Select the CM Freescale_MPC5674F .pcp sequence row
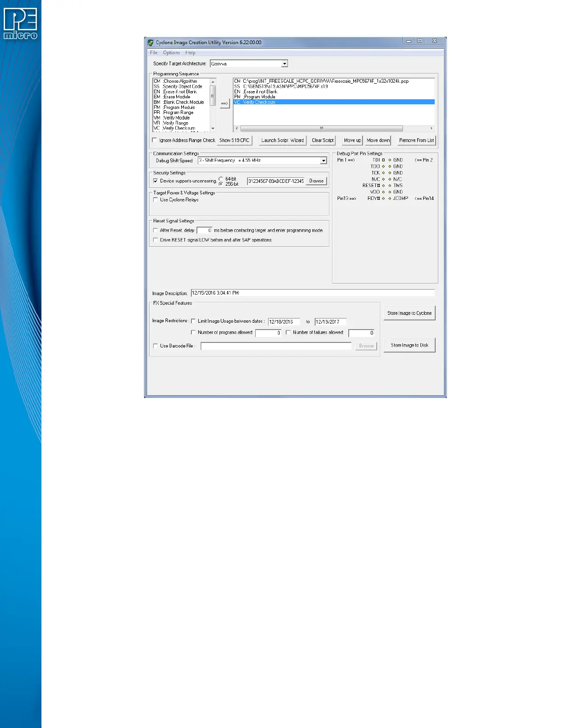 point(334,81)
